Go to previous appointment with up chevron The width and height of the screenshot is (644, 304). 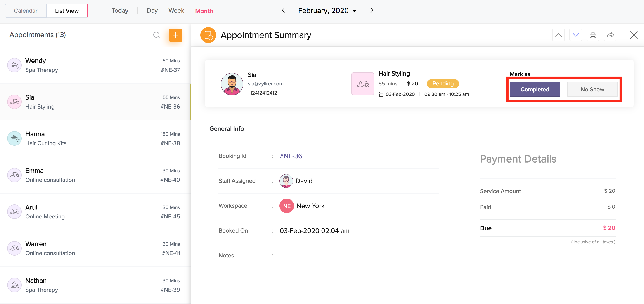pyautogui.click(x=558, y=35)
